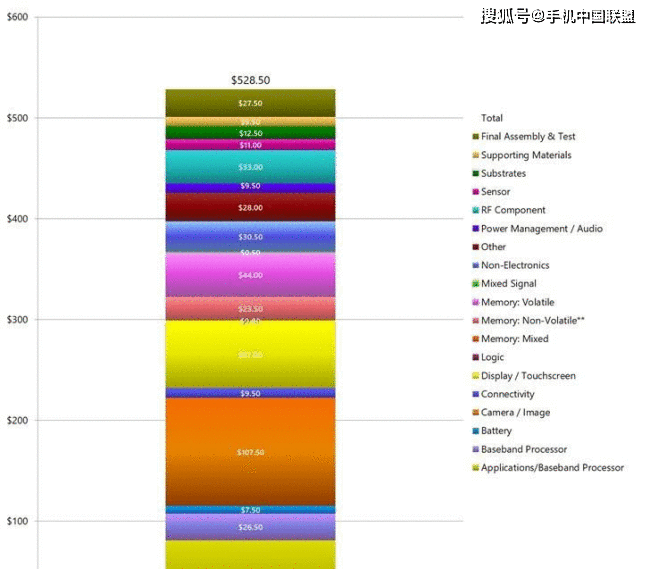650x569 pixels.
Task: Click the Display / Touchscreen legend label
Action: [x=528, y=376]
